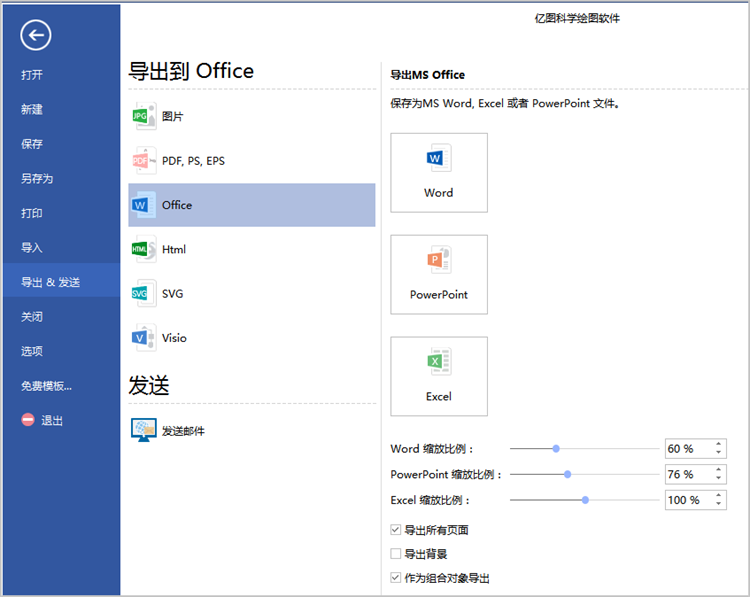This screenshot has height=597, width=750.
Task: Select the Visio label
Action: pyautogui.click(x=175, y=338)
